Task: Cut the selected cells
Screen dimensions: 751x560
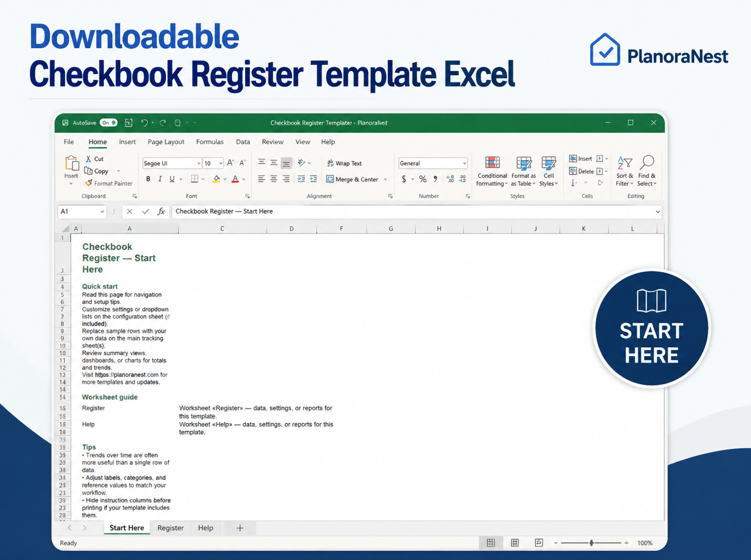Action: click(x=95, y=159)
